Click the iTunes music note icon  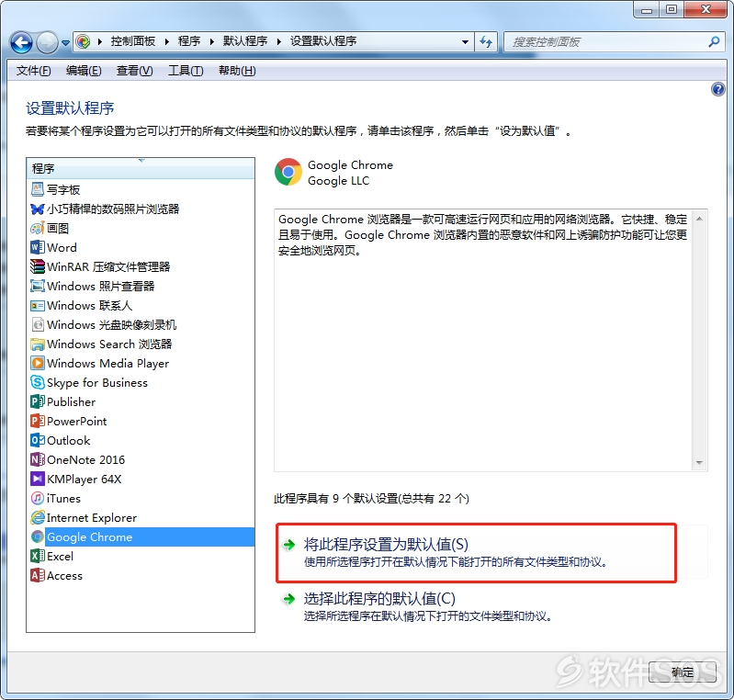point(38,498)
